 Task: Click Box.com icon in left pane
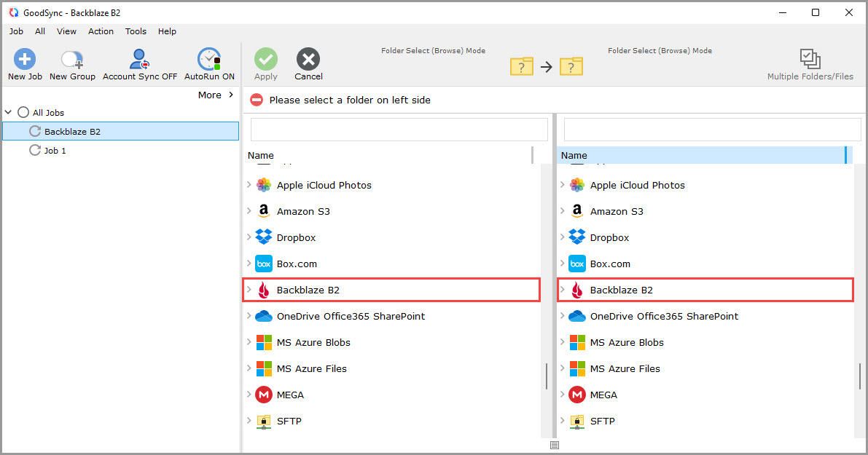click(264, 264)
